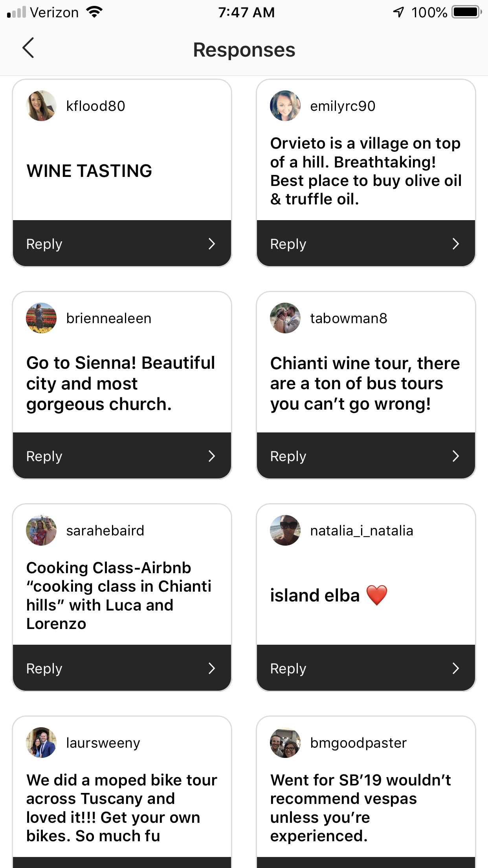Open the natalia_i_natalia username link

[x=361, y=531]
